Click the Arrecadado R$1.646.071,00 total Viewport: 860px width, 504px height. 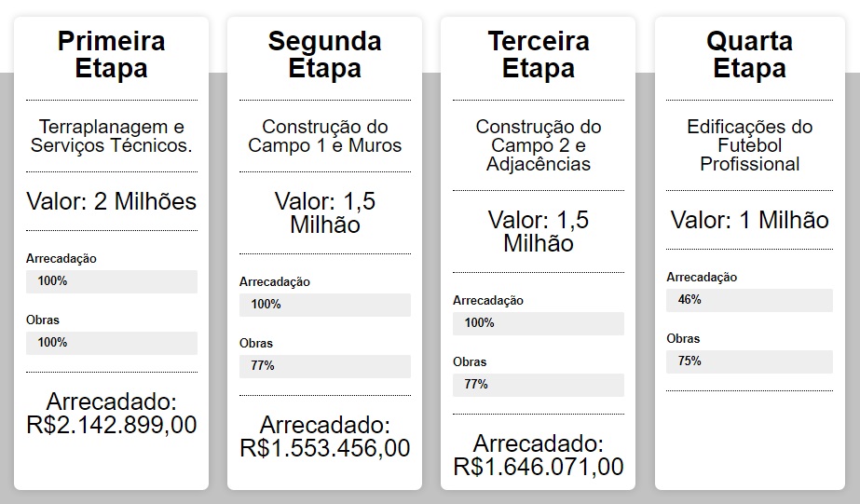pos(538,455)
